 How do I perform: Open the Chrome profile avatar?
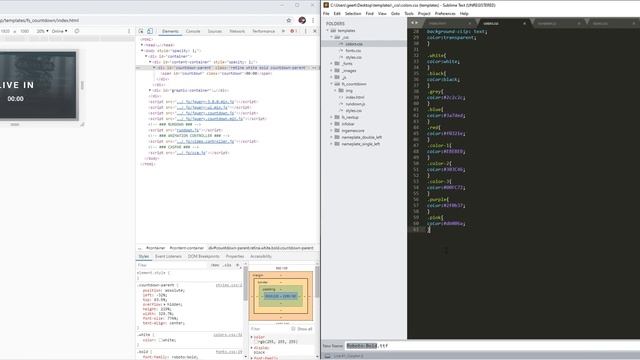[x=302, y=20]
